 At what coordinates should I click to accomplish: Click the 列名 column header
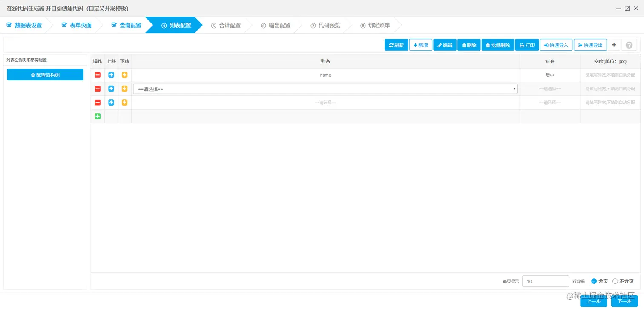(325, 61)
